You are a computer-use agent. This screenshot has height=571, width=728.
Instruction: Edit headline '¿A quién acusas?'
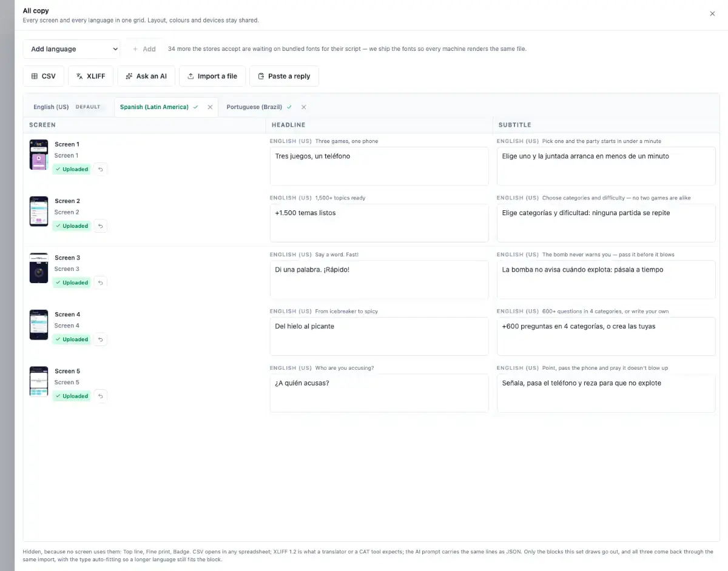pos(379,393)
